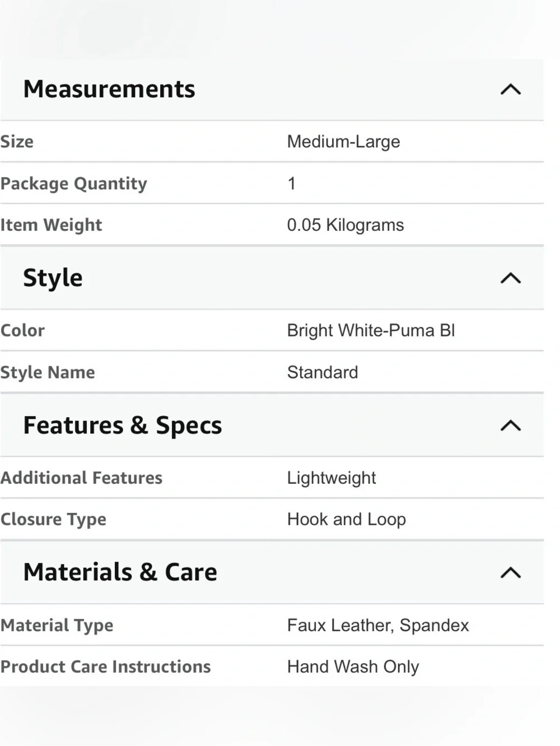Click the Item Weight label
The height and width of the screenshot is (746, 560).
51,225
